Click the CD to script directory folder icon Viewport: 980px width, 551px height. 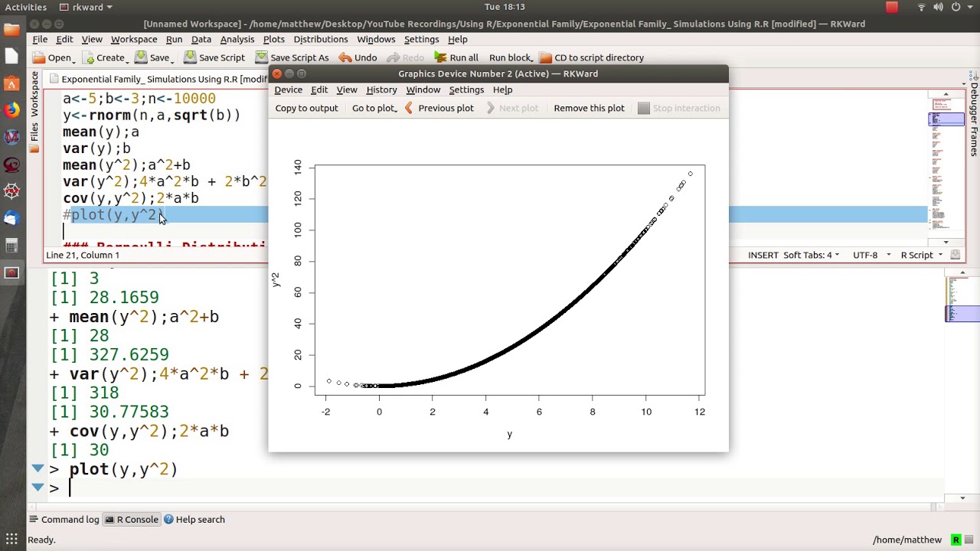[x=545, y=57]
